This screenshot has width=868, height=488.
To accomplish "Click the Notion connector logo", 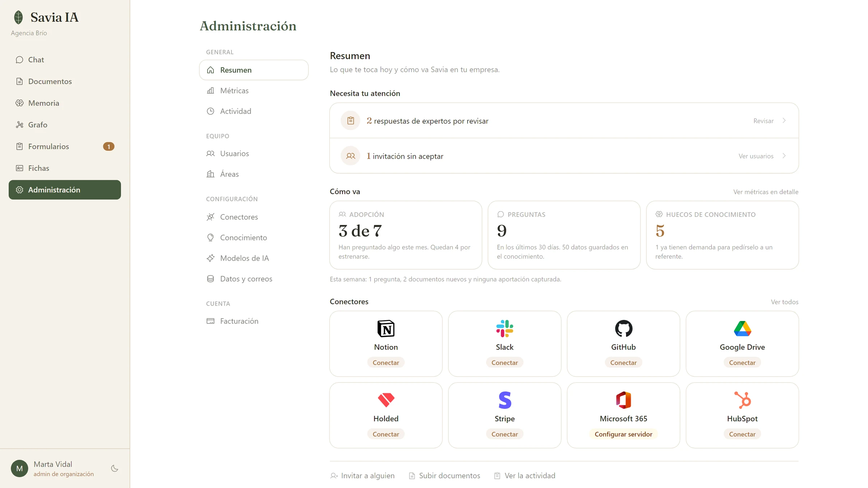I will [386, 329].
